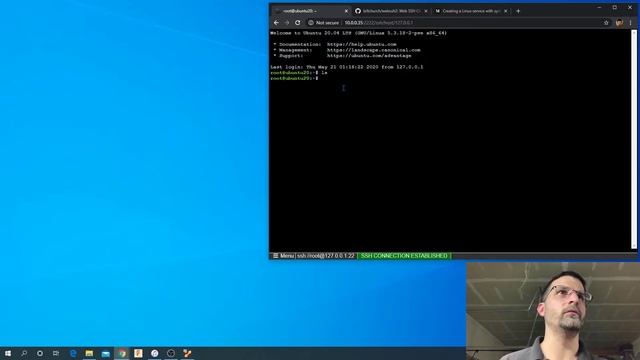Maximize the Chrome window
The image size is (640, 360).
tap(615, 7)
